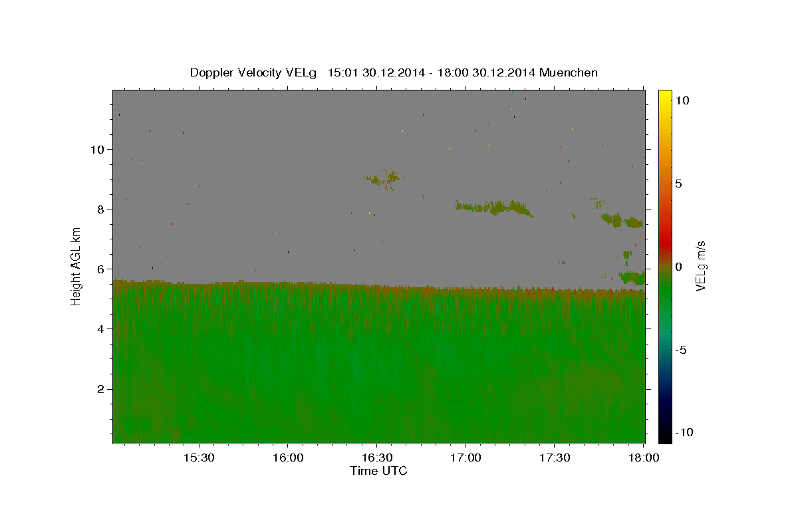Click the plot title 'Doppler Velocity VELg'
The width and height of the screenshot is (798, 532).
point(253,72)
